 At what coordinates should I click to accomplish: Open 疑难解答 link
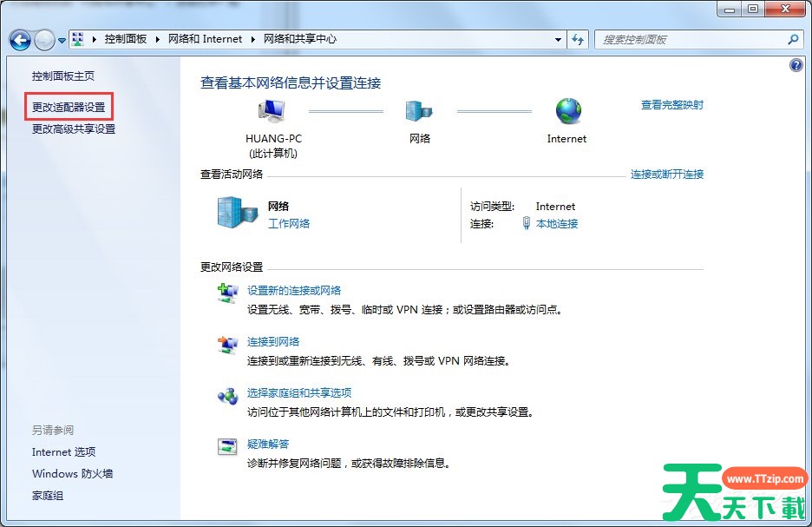(268, 445)
